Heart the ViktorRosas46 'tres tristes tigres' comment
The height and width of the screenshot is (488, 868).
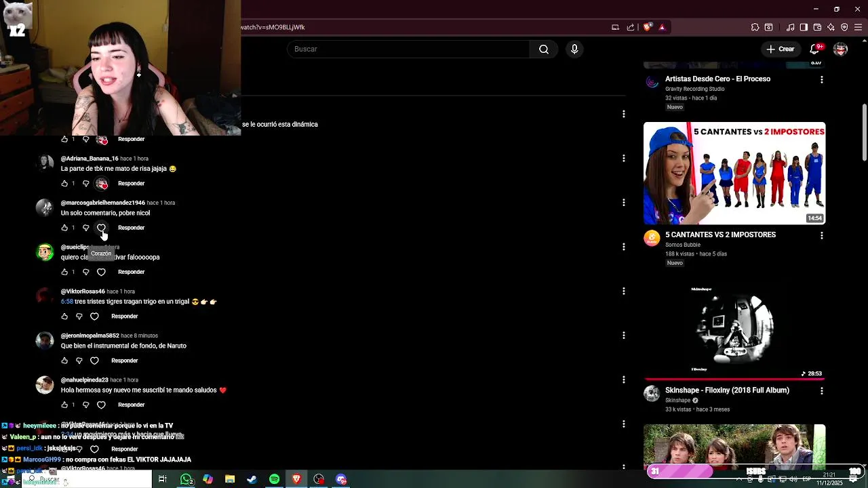pyautogui.click(x=94, y=317)
